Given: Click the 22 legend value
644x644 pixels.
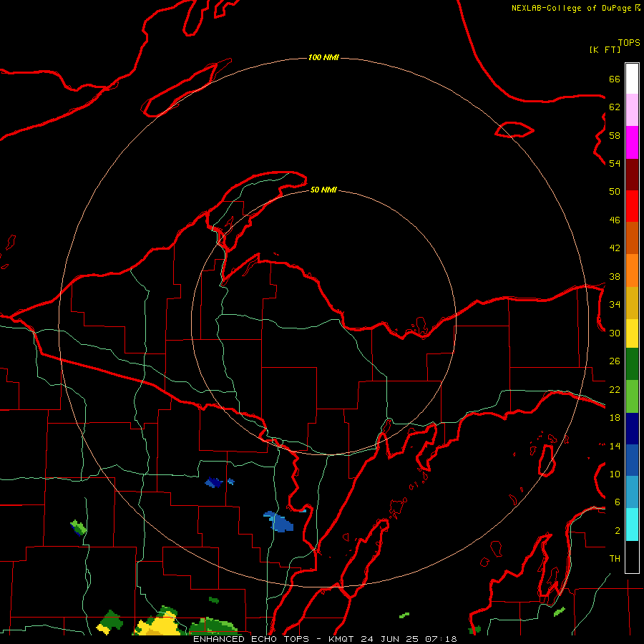Looking at the screenshot, I should [x=615, y=389].
